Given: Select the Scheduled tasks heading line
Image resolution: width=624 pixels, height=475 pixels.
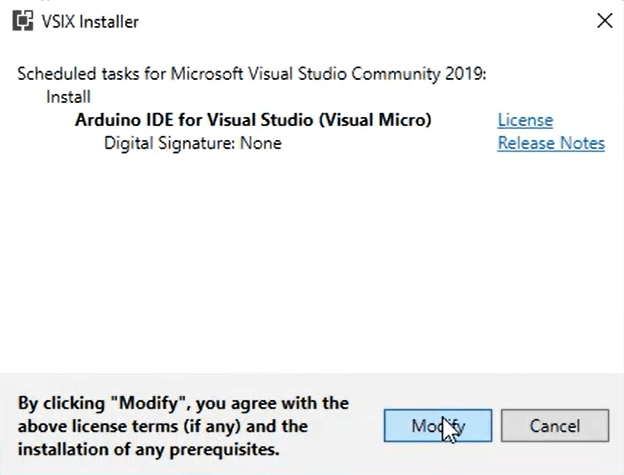Looking at the screenshot, I should (x=252, y=74).
